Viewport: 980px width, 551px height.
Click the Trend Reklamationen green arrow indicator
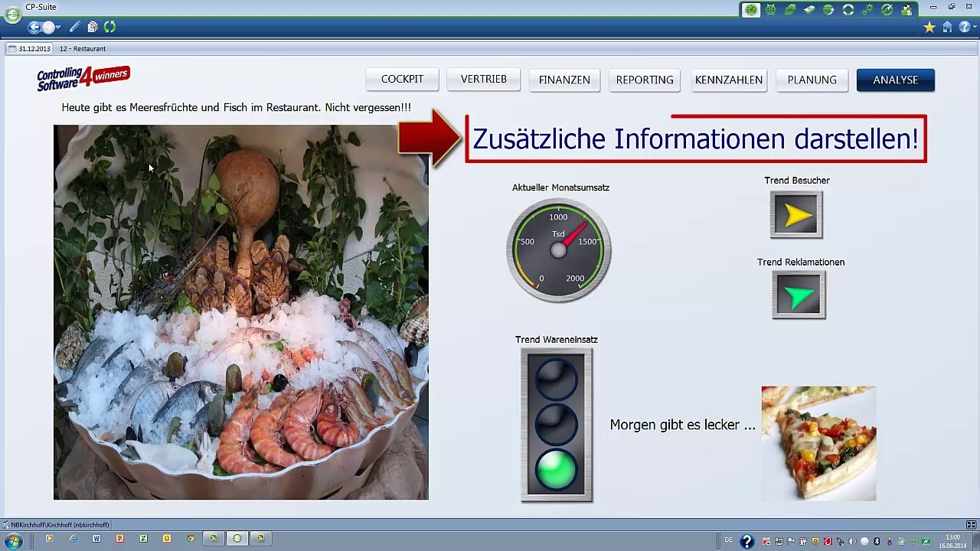tap(799, 295)
